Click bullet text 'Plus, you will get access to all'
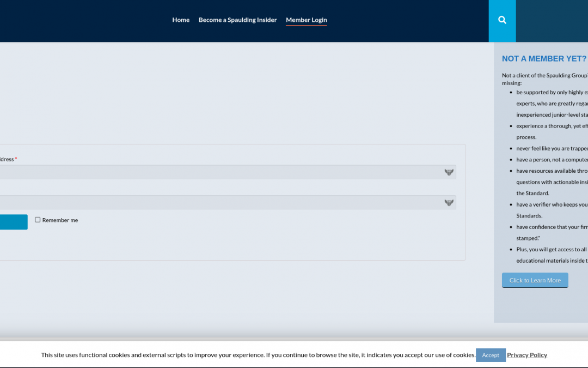Viewport: 588px width, 368px height. click(552, 249)
